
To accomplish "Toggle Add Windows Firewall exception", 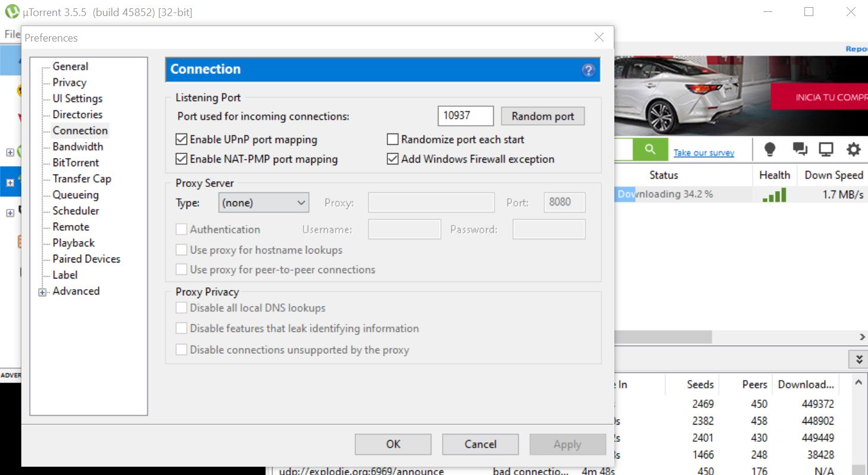I will click(392, 159).
